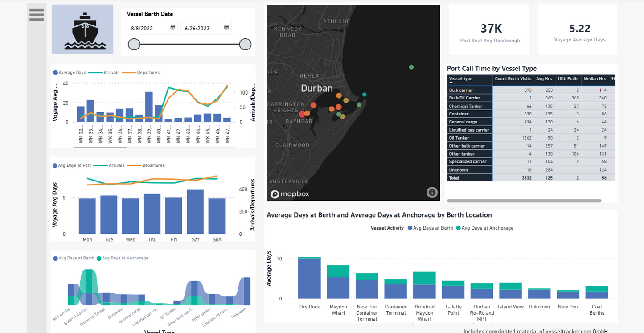Screen dimensions: 644x333
Task: Click the Saturday bar in weekday chart
Action: tap(195, 212)
